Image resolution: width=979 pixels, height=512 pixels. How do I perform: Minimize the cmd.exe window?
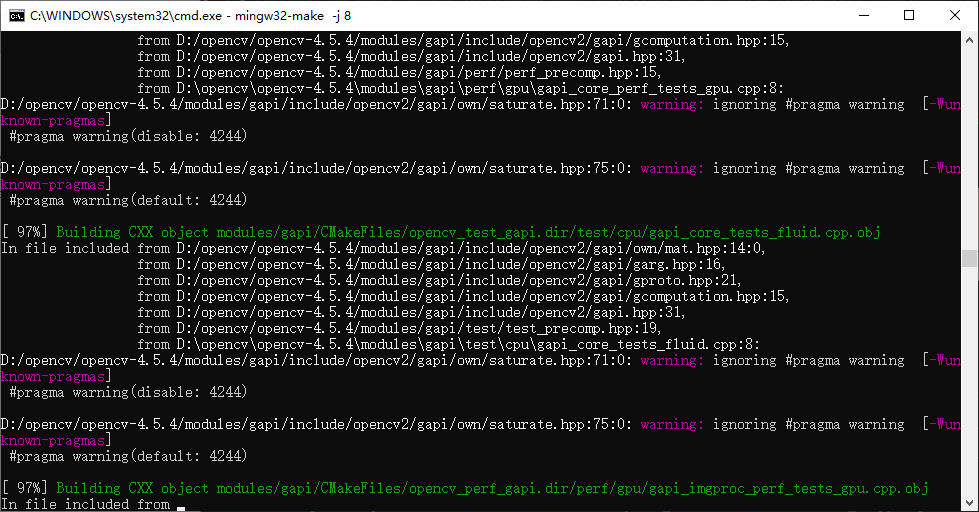pos(864,16)
